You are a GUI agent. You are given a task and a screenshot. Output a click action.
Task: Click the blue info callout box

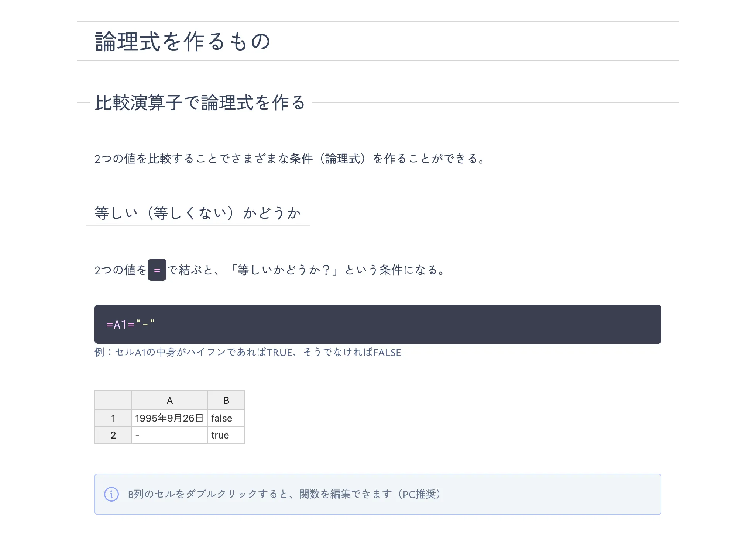[554, 494]
